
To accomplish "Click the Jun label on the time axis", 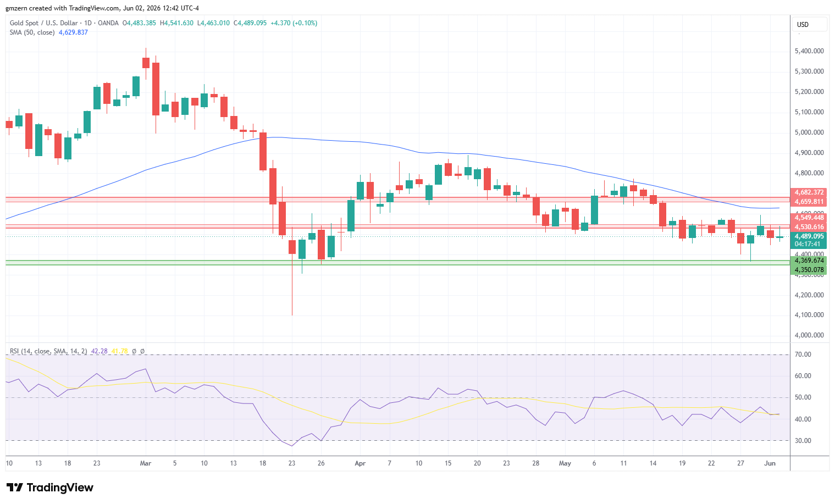I will (x=770, y=463).
